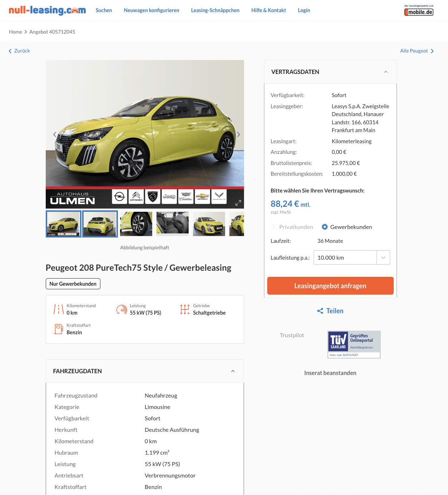Select the front view car thumbnail

pyautogui.click(x=209, y=224)
